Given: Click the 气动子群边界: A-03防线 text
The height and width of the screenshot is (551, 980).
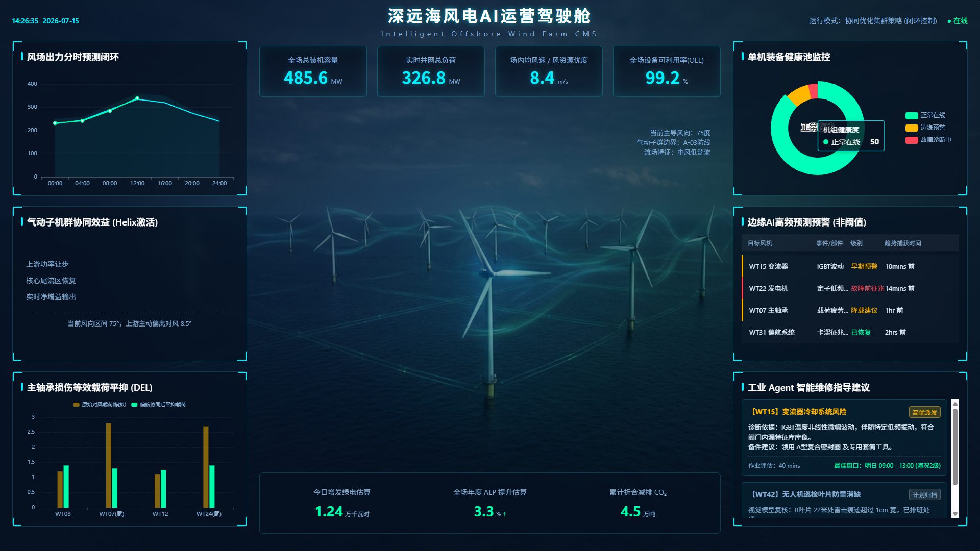Looking at the screenshot, I should [673, 142].
